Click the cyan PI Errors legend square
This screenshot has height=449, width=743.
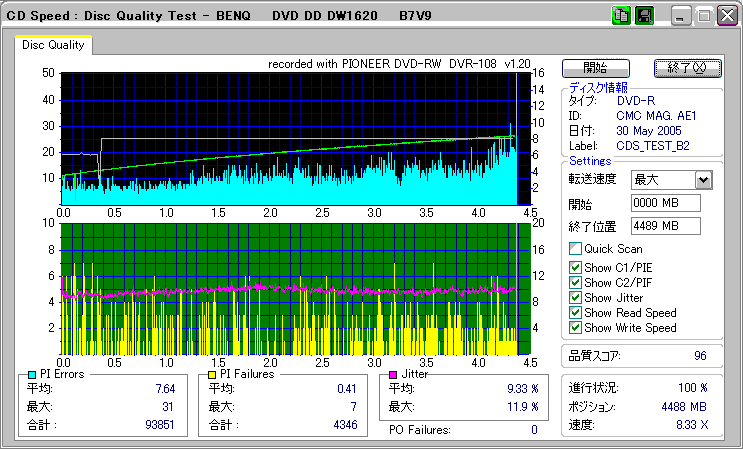(32, 374)
